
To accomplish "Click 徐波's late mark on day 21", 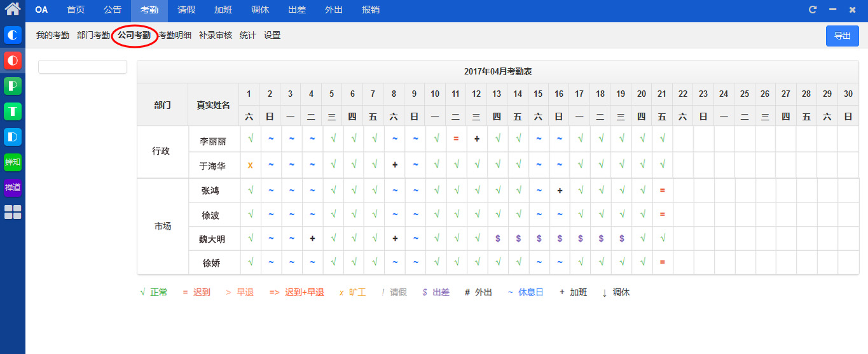I will click(663, 215).
